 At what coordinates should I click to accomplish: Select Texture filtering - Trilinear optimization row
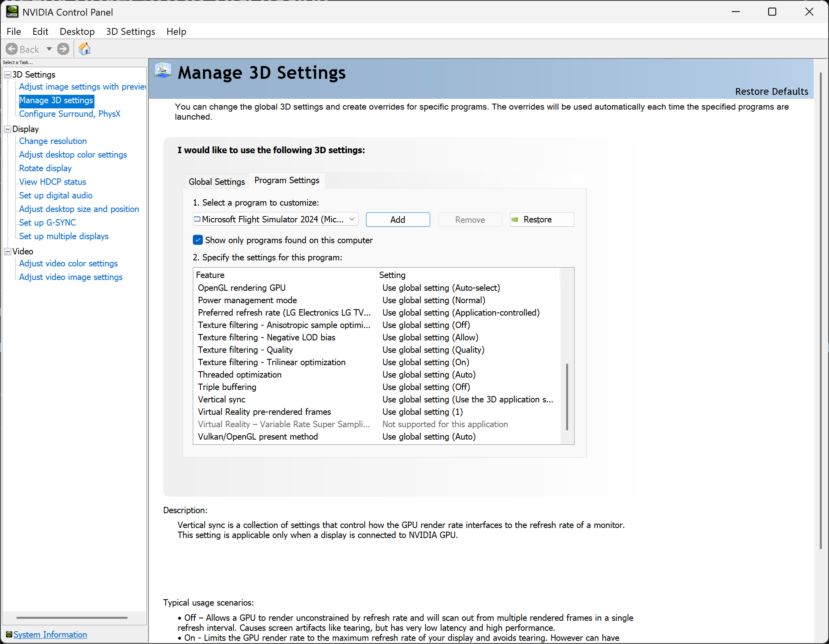point(376,362)
